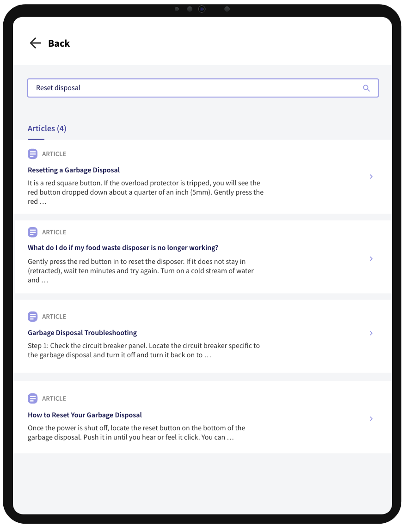Open the food waste disposer article via its chevron
Screen dimensions: 405x532
[x=371, y=258]
